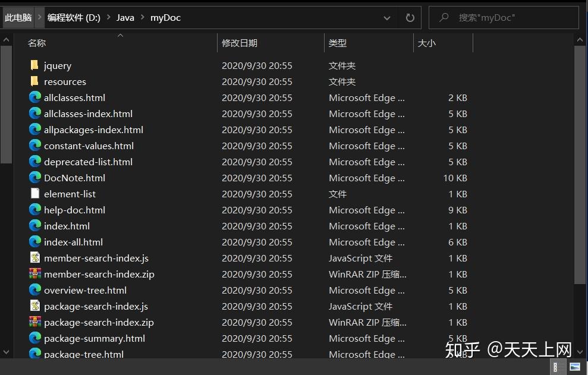Image resolution: width=588 pixels, height=375 pixels.
Task: Click the Edge icon beside deprecated-list.html
Action: [35, 162]
